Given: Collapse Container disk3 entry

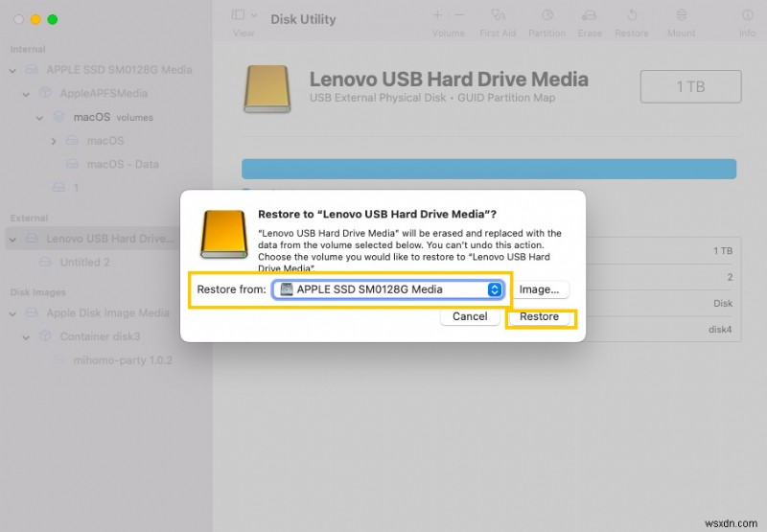Looking at the screenshot, I should point(27,336).
